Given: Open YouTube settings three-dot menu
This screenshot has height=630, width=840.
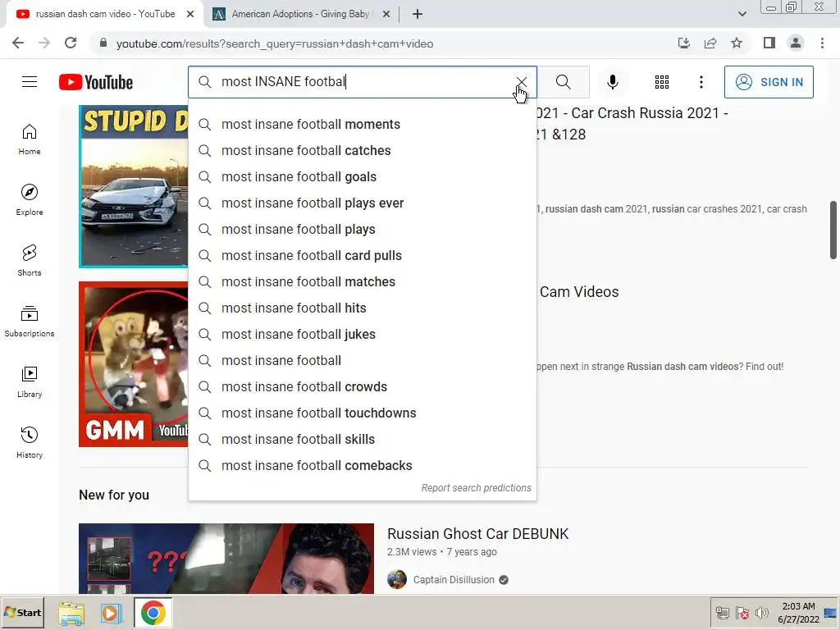Looking at the screenshot, I should click(701, 82).
